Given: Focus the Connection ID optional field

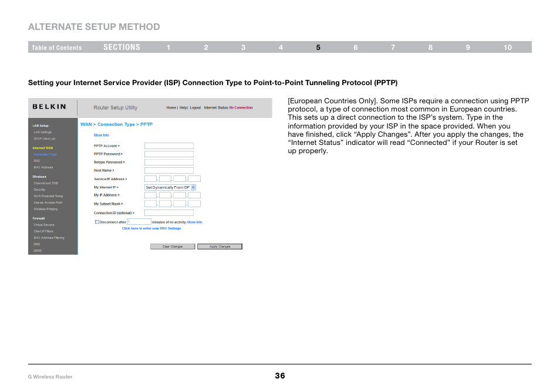Looking at the screenshot, I should [x=169, y=213].
